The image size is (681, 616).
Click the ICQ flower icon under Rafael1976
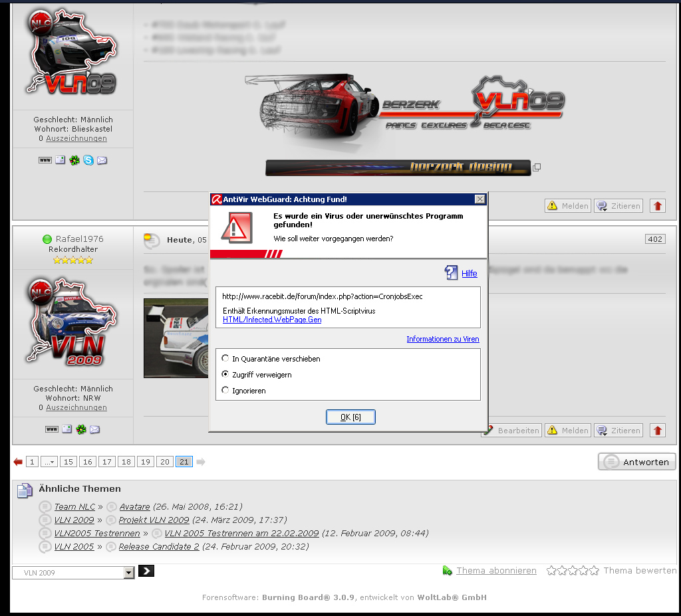point(81,429)
